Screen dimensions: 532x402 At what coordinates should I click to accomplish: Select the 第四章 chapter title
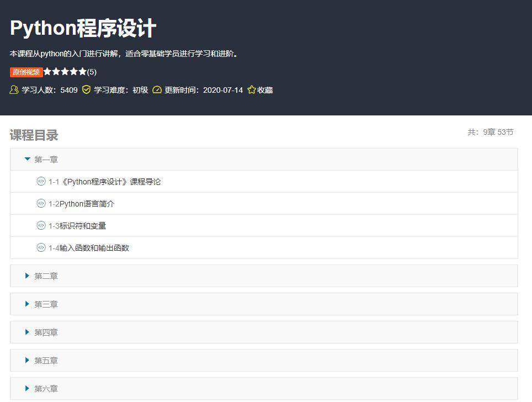point(46,332)
